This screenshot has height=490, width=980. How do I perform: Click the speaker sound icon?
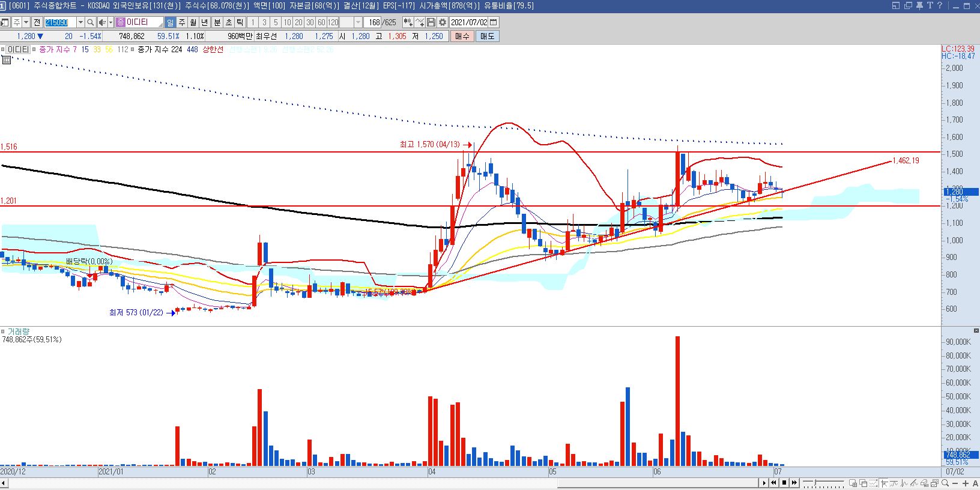(101, 22)
